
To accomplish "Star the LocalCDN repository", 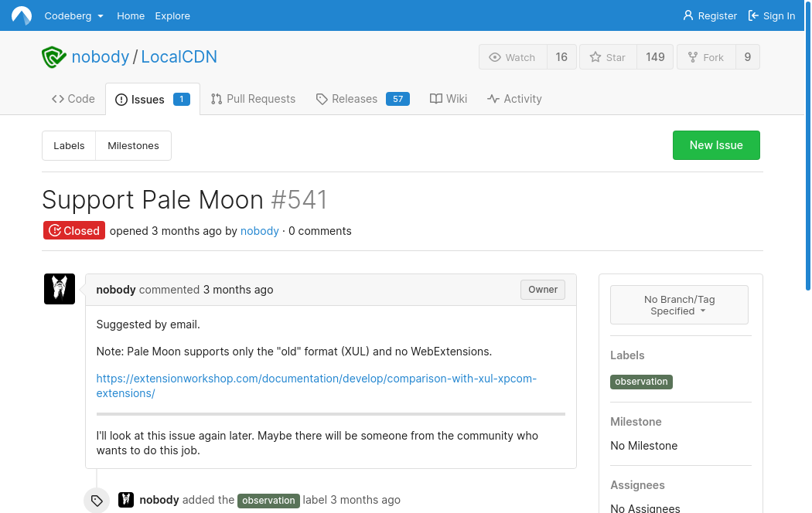I will click(x=608, y=57).
